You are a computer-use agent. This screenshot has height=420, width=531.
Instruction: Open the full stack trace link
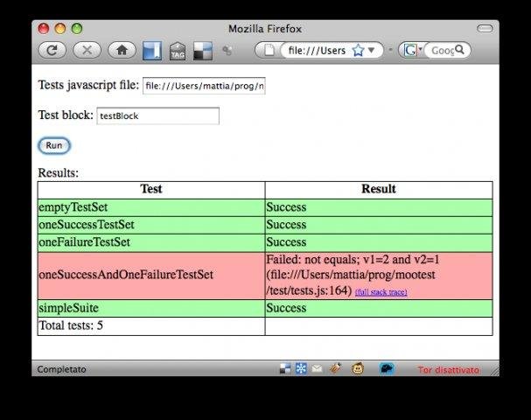point(381,292)
